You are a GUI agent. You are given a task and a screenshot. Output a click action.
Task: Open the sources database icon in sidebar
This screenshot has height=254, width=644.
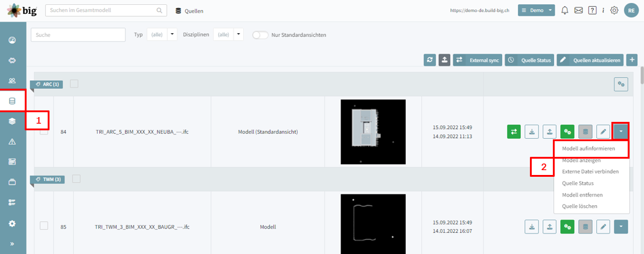click(x=12, y=101)
